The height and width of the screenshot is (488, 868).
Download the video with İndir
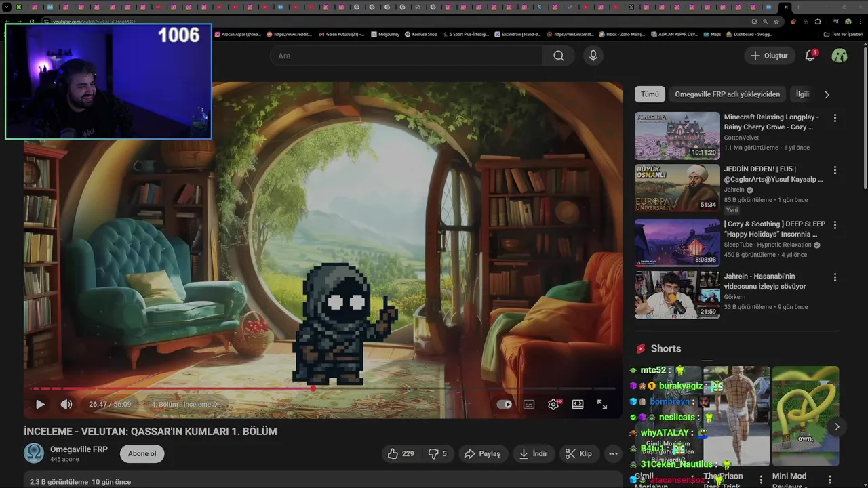(x=533, y=453)
